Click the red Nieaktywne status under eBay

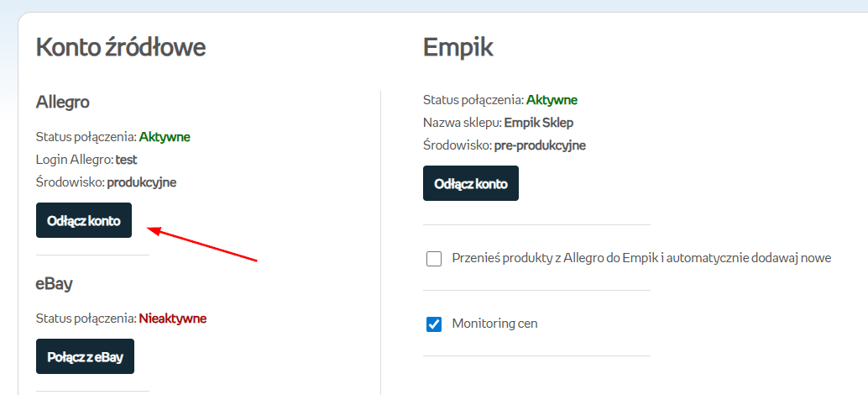[172, 319]
